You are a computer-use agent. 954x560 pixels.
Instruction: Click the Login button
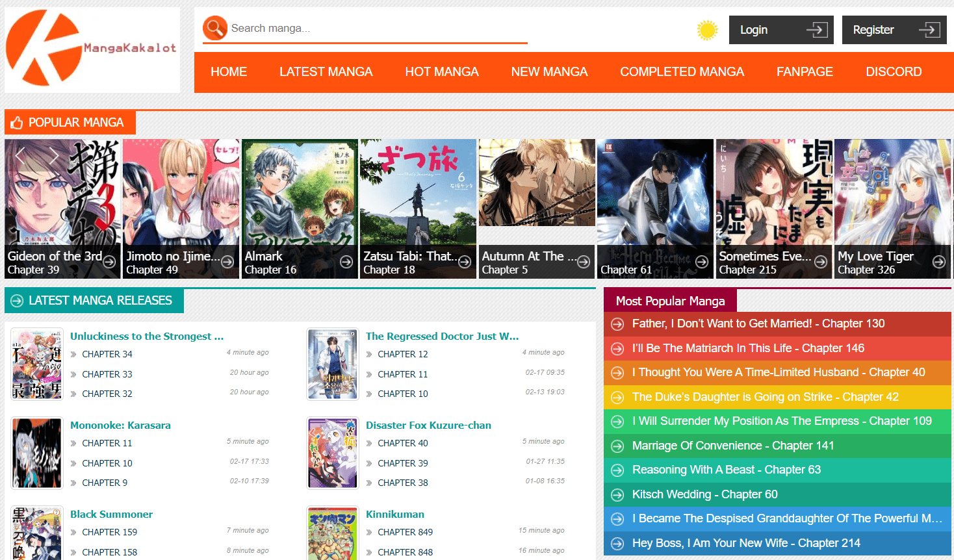tap(781, 30)
